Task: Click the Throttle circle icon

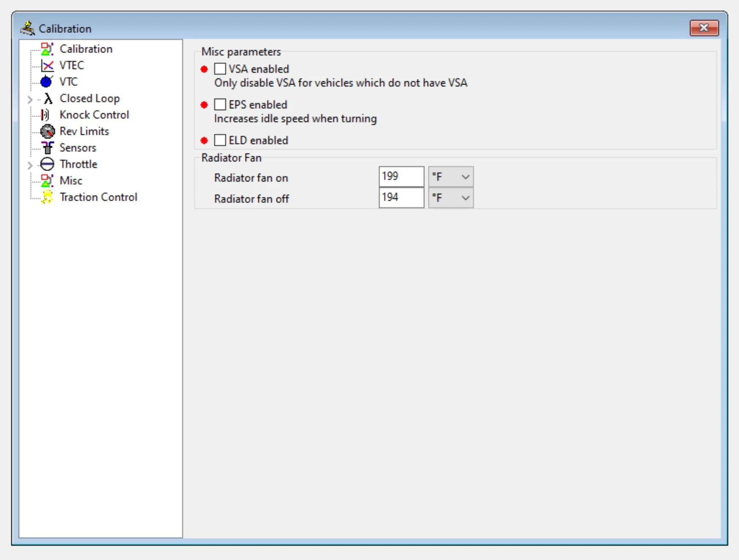Action: coord(47,164)
